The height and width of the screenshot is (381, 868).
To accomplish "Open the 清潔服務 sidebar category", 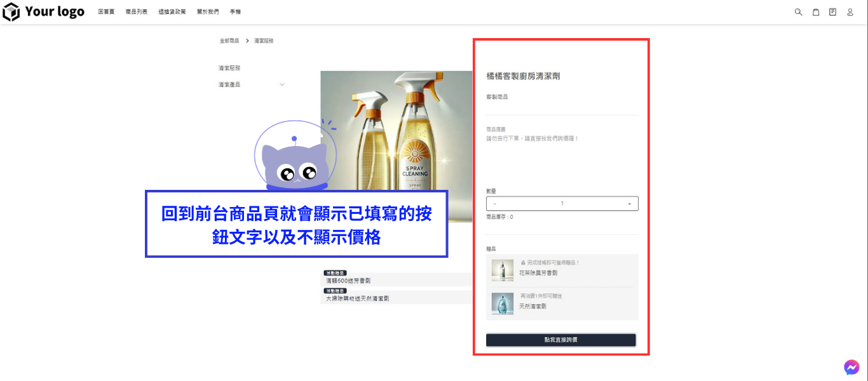I will (x=229, y=68).
